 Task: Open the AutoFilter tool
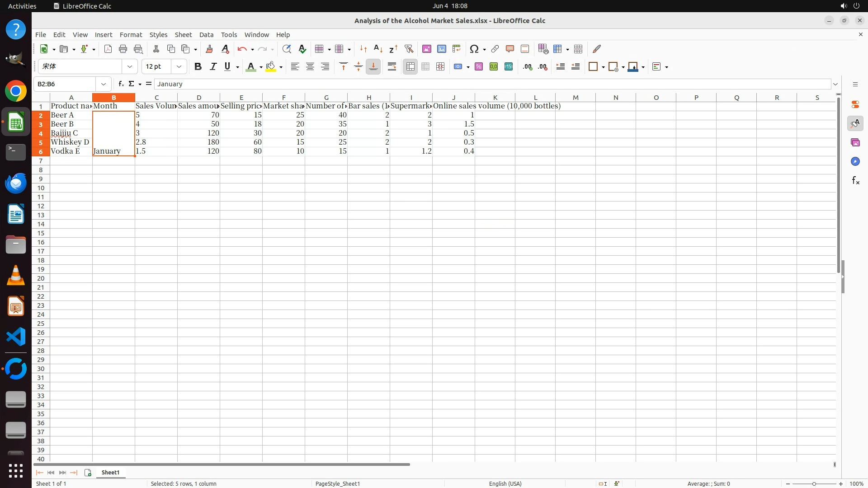(x=409, y=49)
